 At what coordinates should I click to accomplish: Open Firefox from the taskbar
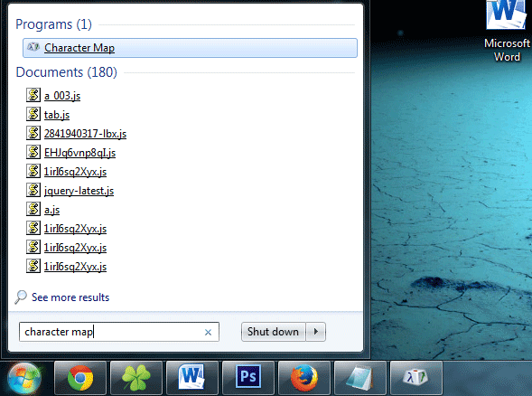tap(304, 378)
